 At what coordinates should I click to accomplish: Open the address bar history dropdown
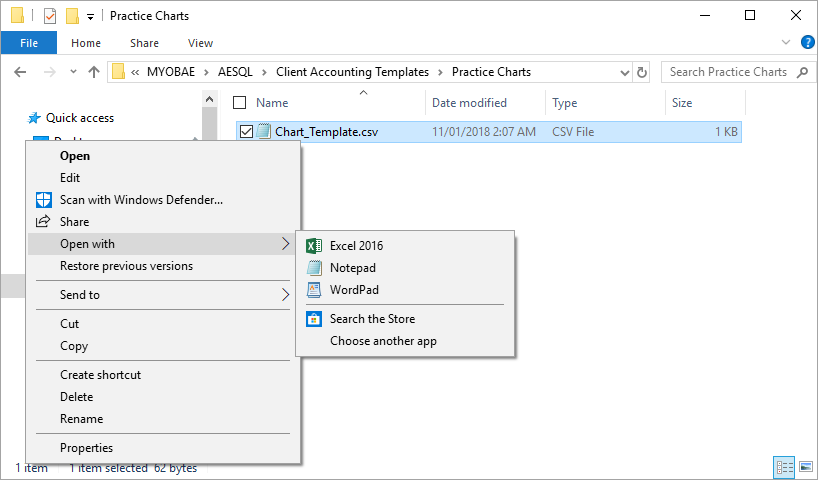[623, 72]
